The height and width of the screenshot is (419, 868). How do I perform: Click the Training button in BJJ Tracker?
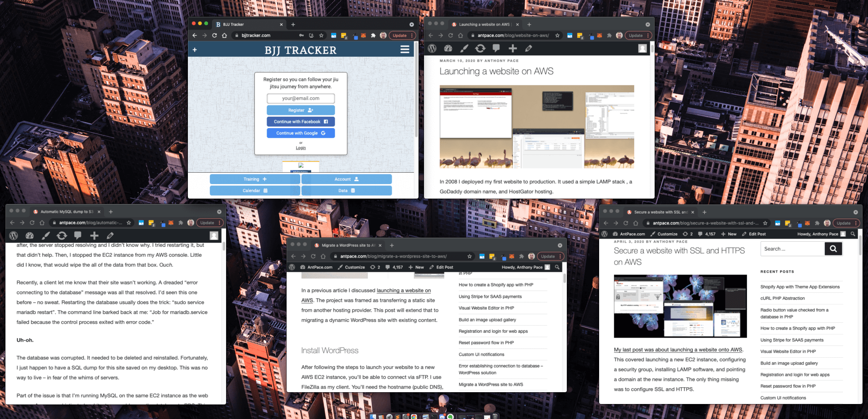(x=255, y=179)
